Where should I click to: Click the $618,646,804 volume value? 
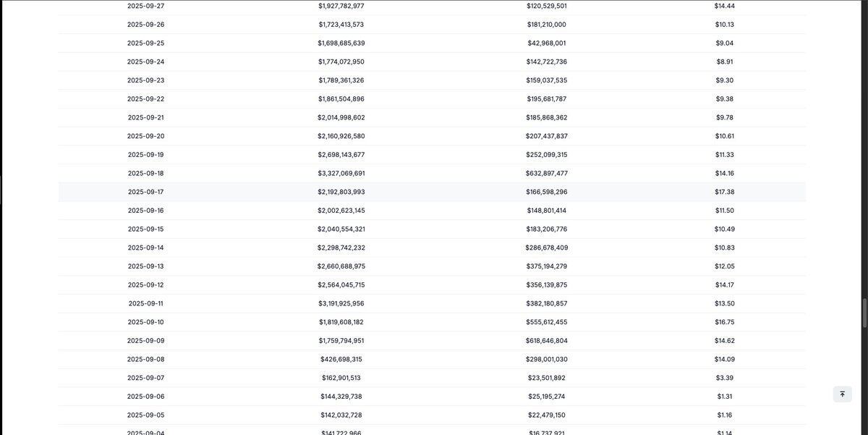547,340
